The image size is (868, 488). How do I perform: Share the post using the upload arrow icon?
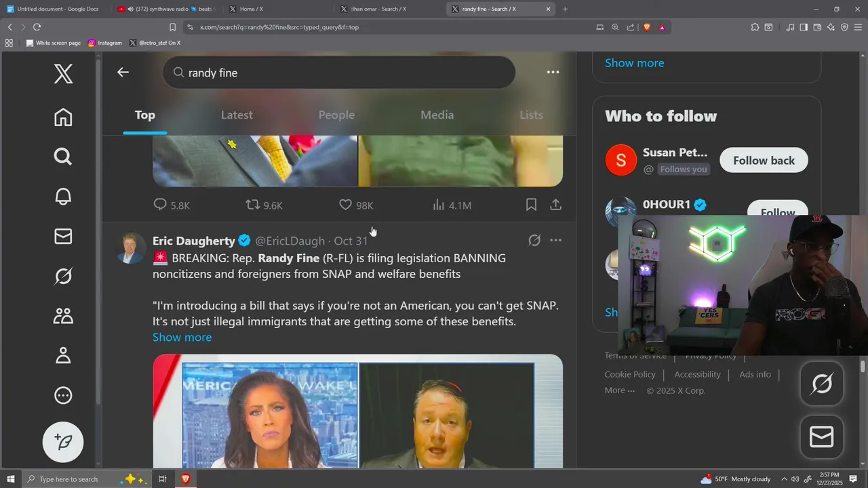tap(555, 205)
